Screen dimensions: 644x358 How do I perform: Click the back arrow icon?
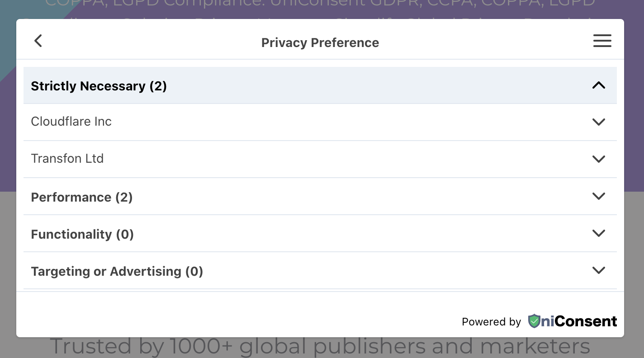(38, 41)
